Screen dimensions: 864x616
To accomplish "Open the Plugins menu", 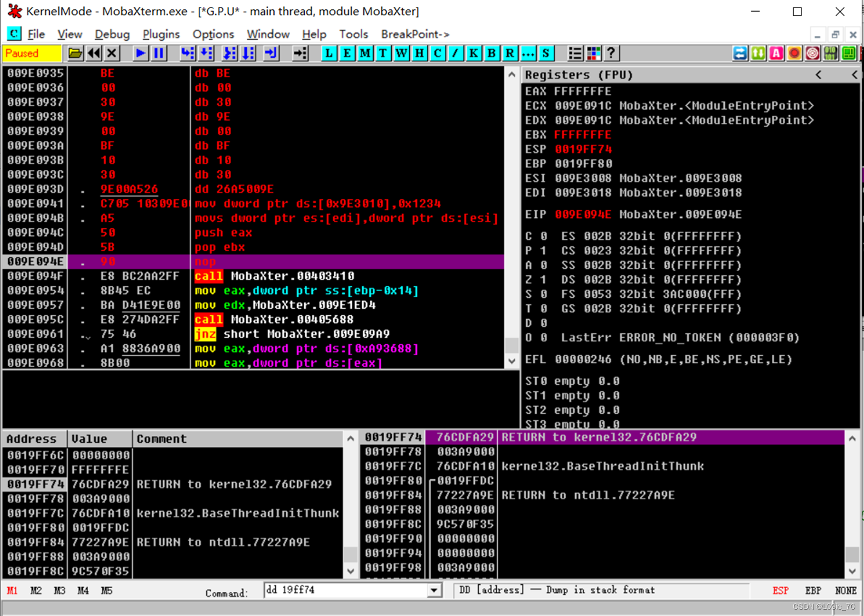I will pyautogui.click(x=161, y=34).
